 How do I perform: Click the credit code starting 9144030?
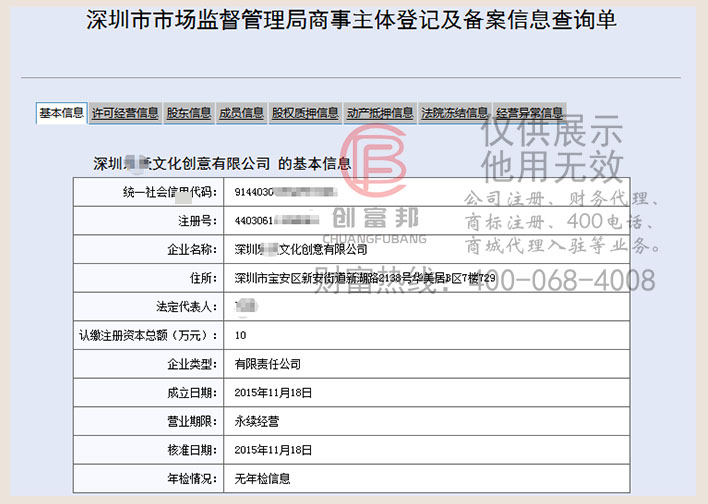[285, 192]
